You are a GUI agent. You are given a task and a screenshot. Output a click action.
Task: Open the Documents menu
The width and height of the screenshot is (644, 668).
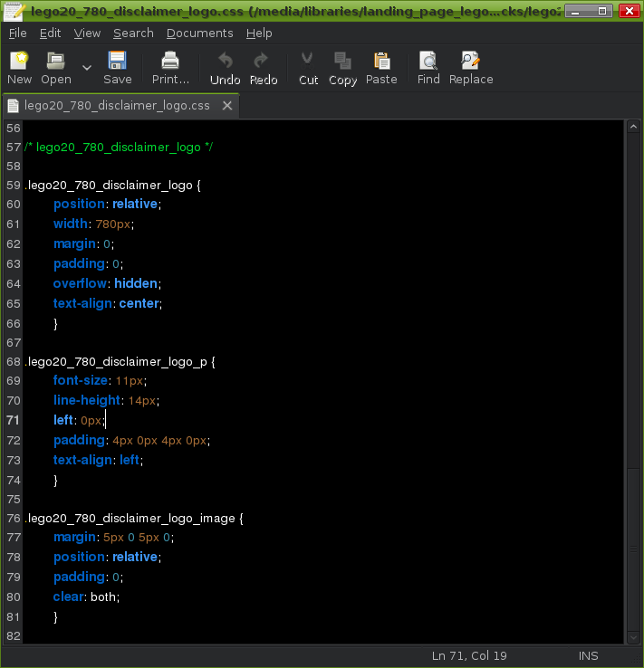point(199,33)
